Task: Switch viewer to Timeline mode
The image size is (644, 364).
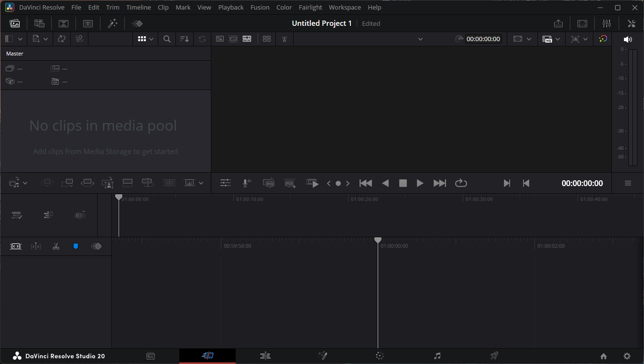Action: pos(247,39)
